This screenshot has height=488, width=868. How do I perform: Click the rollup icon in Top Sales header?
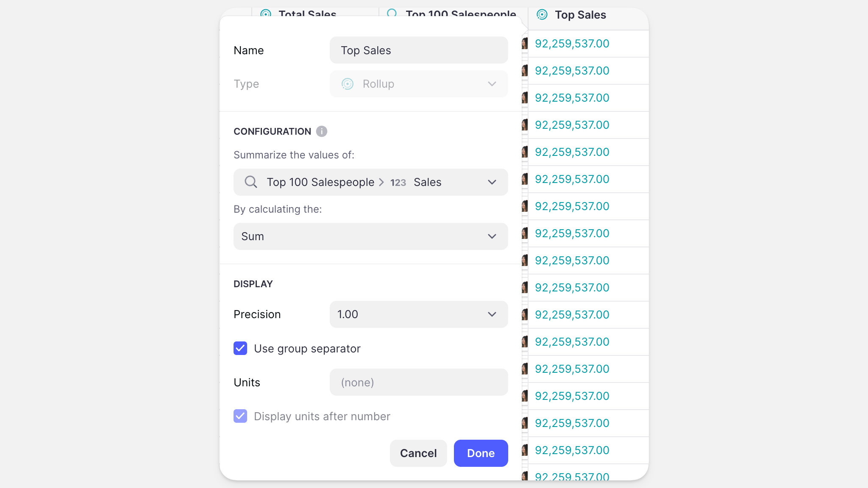(542, 15)
